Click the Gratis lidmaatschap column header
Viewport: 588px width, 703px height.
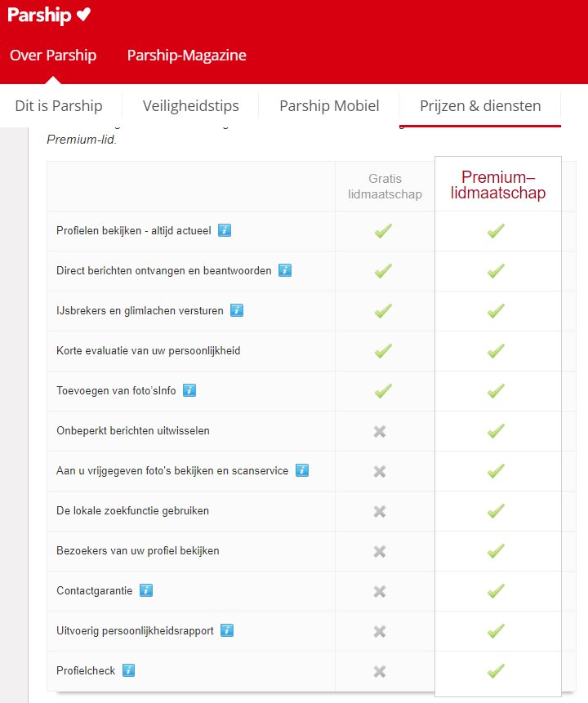tap(385, 186)
